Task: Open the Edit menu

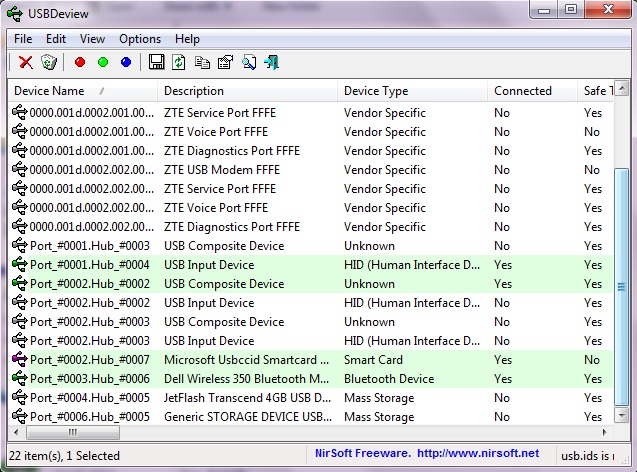Action: 56,39
